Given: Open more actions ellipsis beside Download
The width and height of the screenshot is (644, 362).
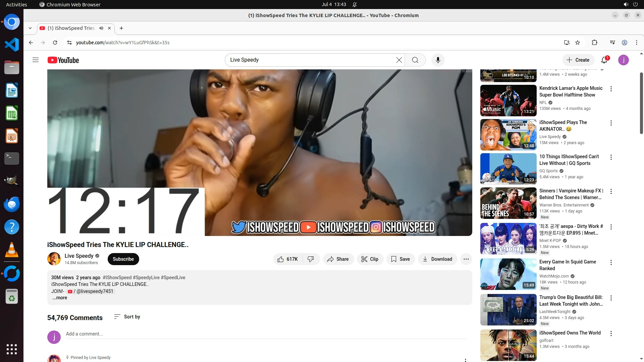Looking at the screenshot, I should click(466, 259).
